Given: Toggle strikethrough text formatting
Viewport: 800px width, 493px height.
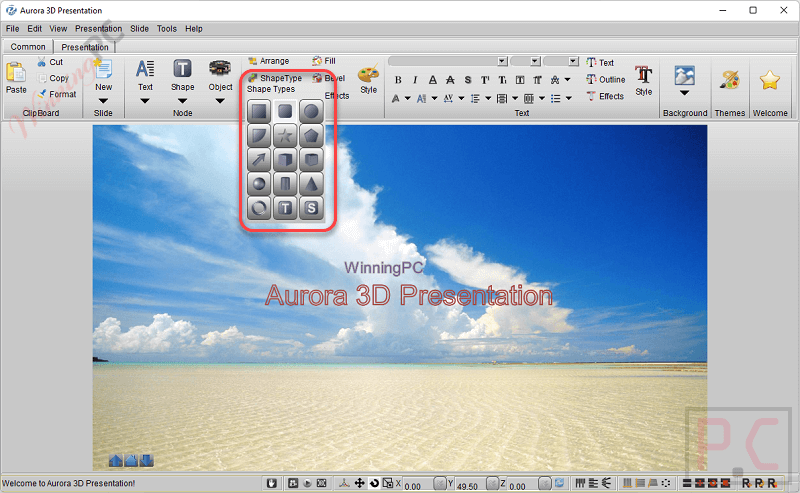Looking at the screenshot, I should point(450,80).
